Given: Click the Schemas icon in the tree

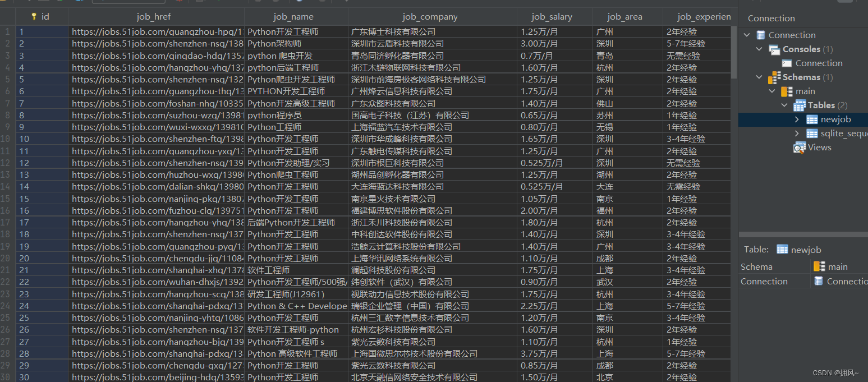Looking at the screenshot, I should tap(774, 77).
